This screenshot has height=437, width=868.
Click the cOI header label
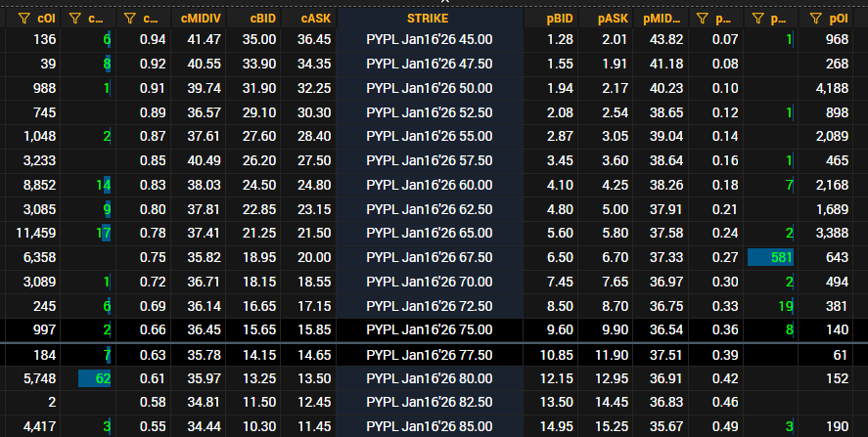47,19
